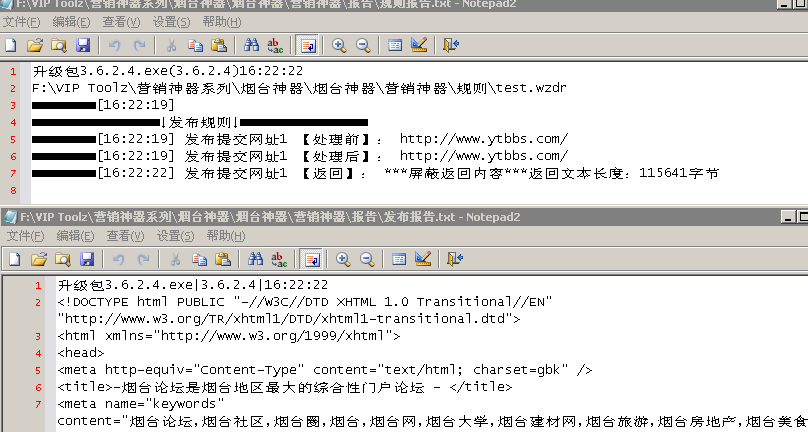Toggle Word Wrap button in 规则报告.txt window
This screenshot has width=808, height=432.
click(307, 45)
